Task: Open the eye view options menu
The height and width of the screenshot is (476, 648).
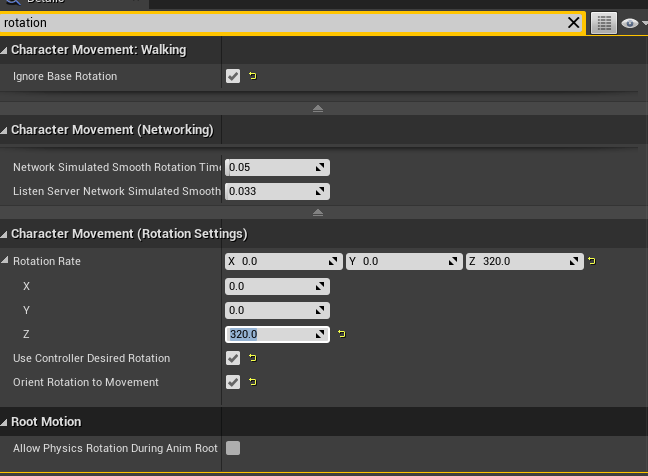Action: tap(632, 22)
